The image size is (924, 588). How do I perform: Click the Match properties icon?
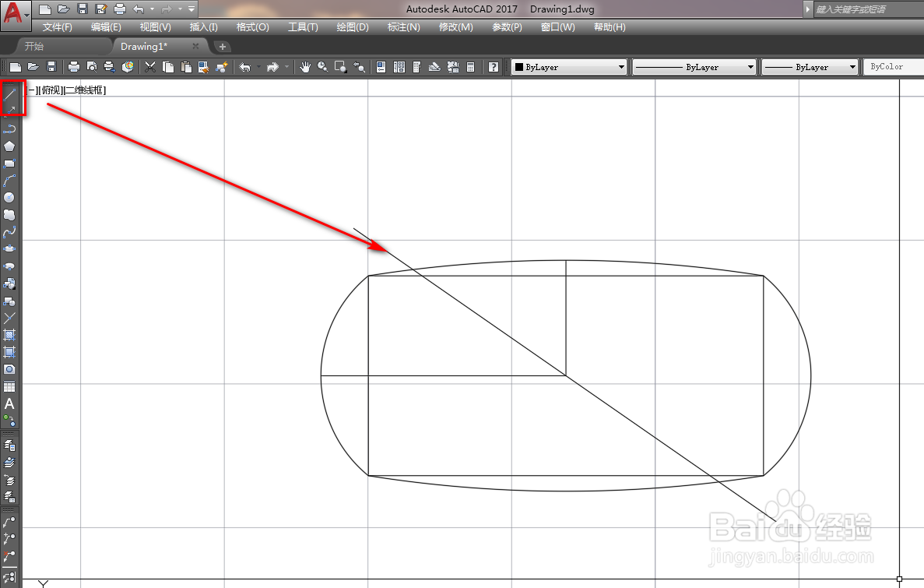click(x=203, y=67)
